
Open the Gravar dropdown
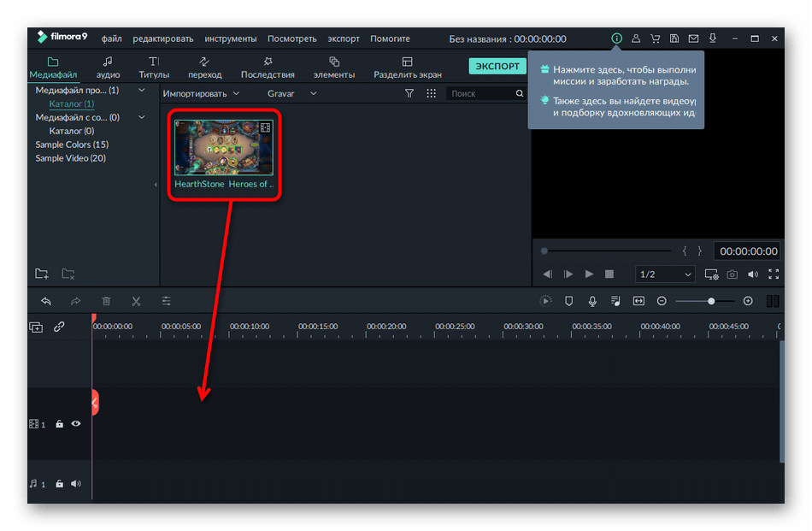(291, 93)
